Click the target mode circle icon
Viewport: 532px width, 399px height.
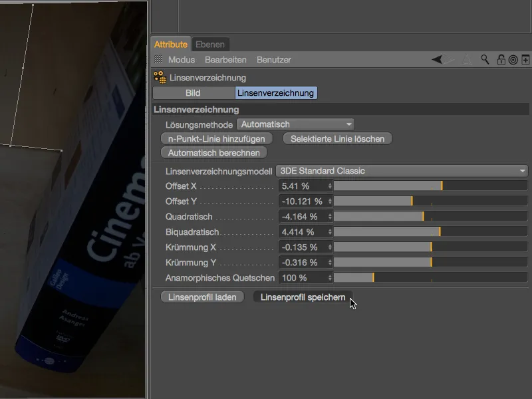(513, 60)
